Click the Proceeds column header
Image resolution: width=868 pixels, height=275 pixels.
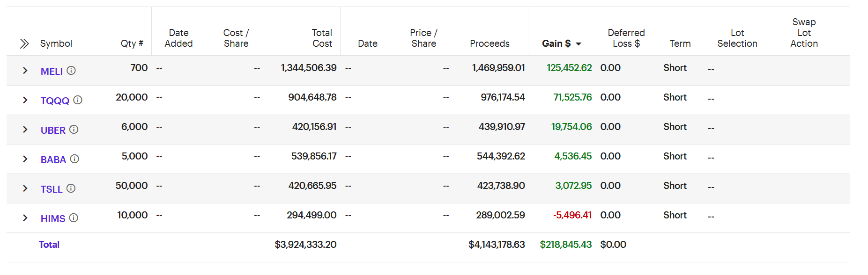490,43
